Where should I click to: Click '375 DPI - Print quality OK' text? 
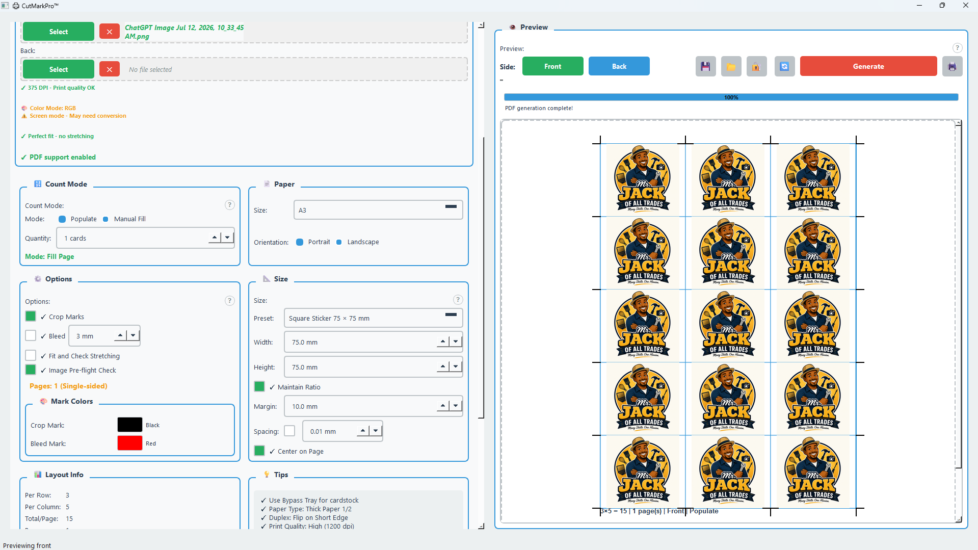pyautogui.click(x=61, y=88)
